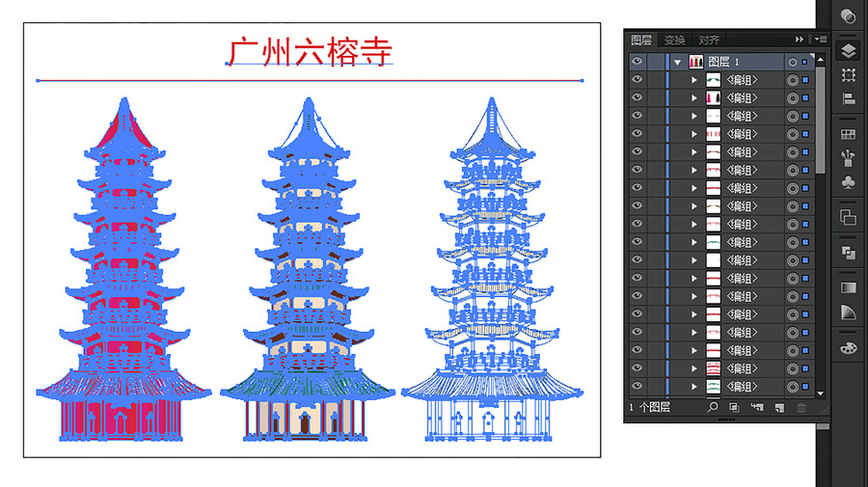
Task: Collapse 图层 1 with its disclosure triangle
Action: [x=678, y=63]
